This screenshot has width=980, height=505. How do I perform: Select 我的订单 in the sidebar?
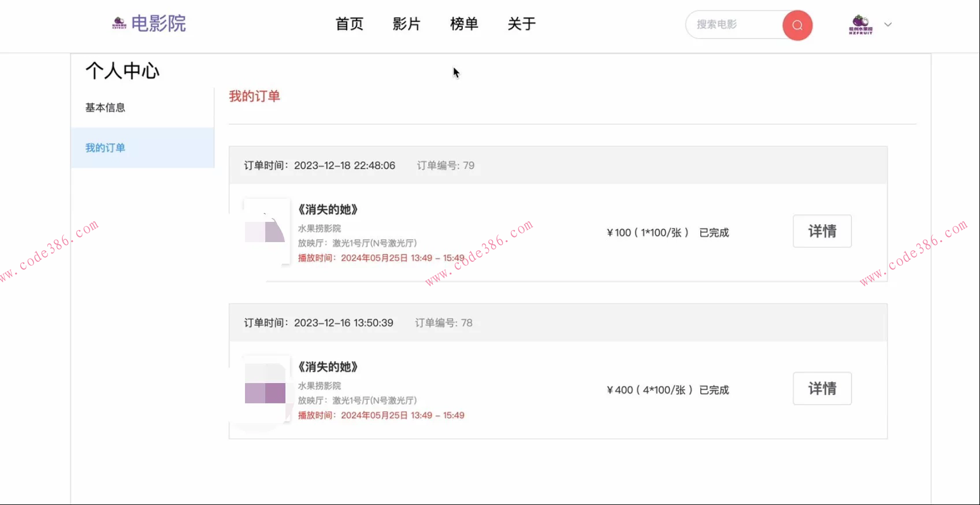(105, 148)
